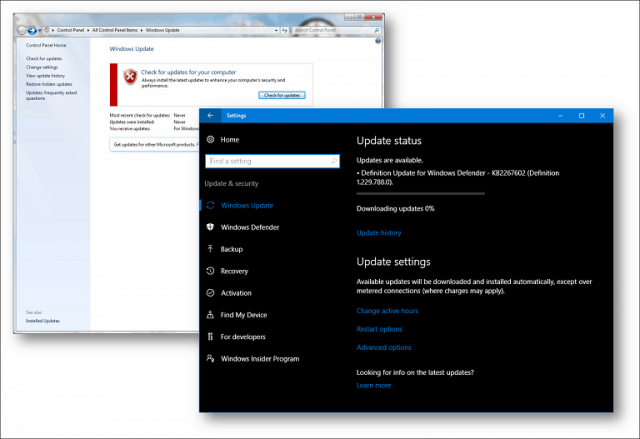Click the Control Panel back navigation button
The width and height of the screenshot is (640, 439).
(x=22, y=30)
